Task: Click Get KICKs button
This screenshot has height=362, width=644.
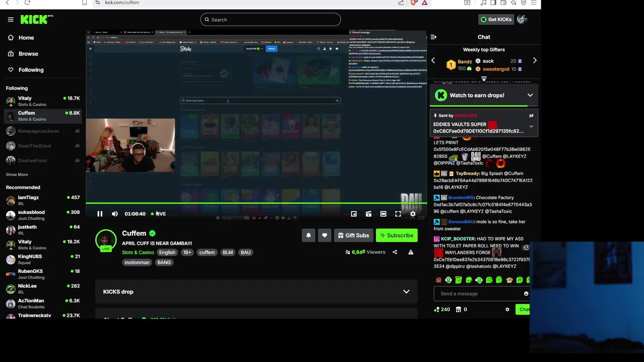Action: coord(496,20)
